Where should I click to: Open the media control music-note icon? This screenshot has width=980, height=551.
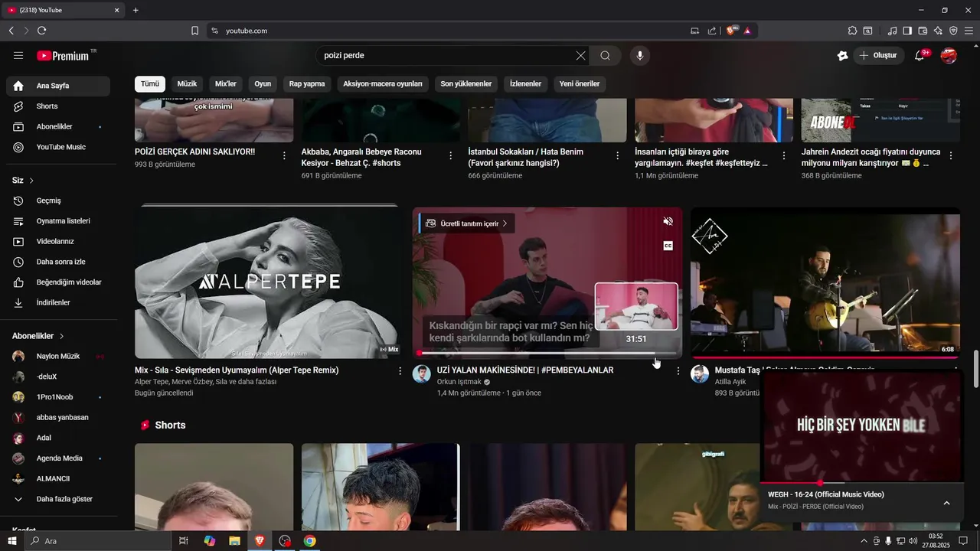pyautogui.click(x=892, y=31)
